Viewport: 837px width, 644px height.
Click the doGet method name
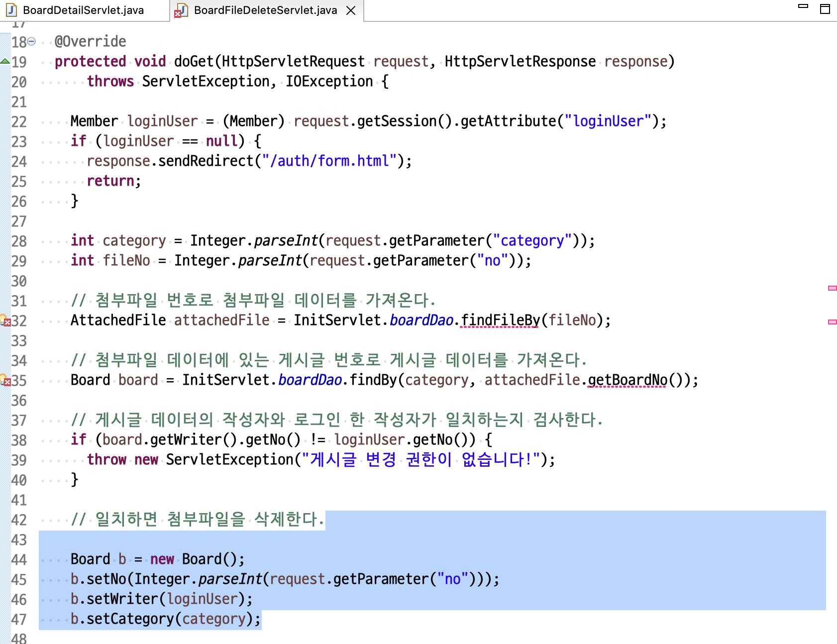pyautogui.click(x=194, y=61)
